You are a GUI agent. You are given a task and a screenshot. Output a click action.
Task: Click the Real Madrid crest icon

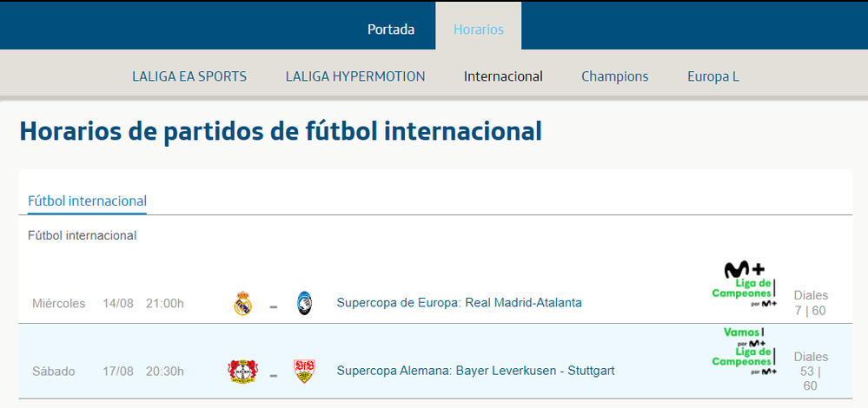pos(243,303)
